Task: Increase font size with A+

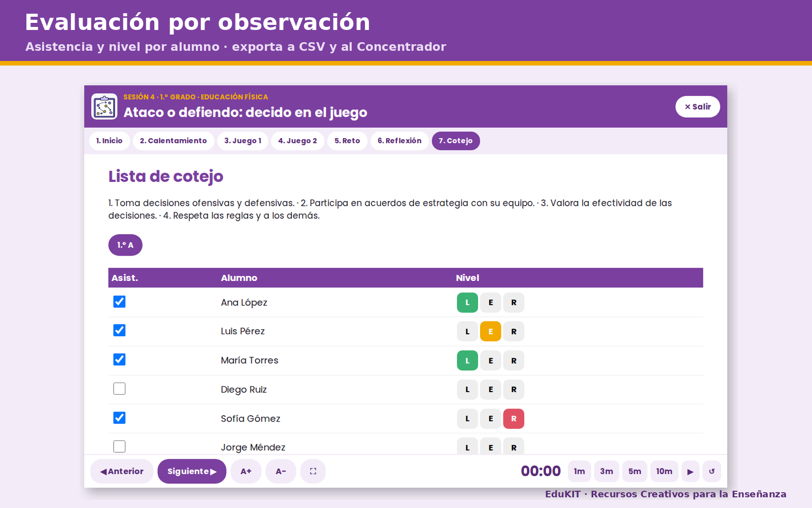Action: point(246,471)
